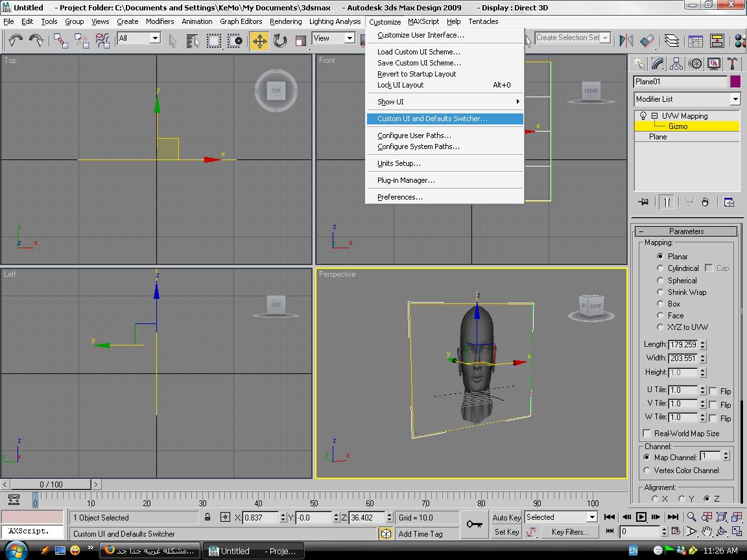
Task: Select the Face mapping option
Action: point(660,315)
